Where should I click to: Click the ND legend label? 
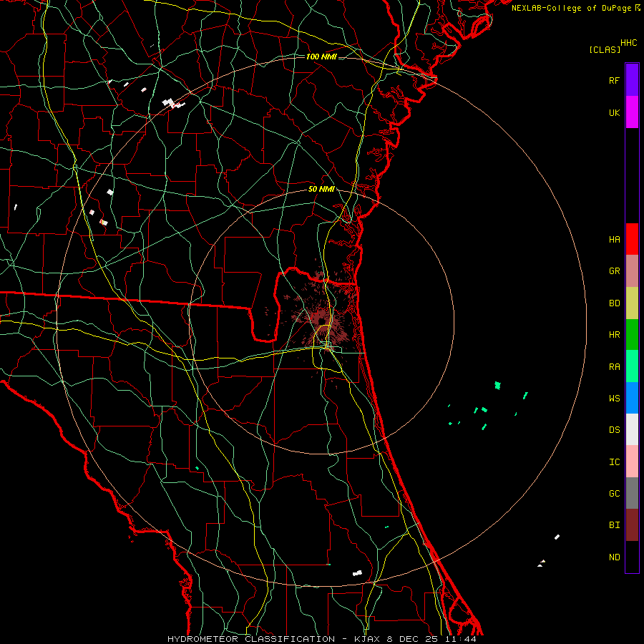tap(614, 557)
